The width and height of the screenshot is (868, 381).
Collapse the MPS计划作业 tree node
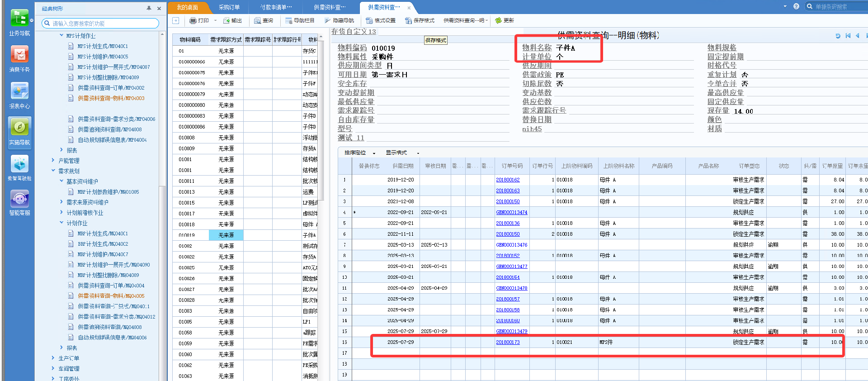pyautogui.click(x=61, y=35)
